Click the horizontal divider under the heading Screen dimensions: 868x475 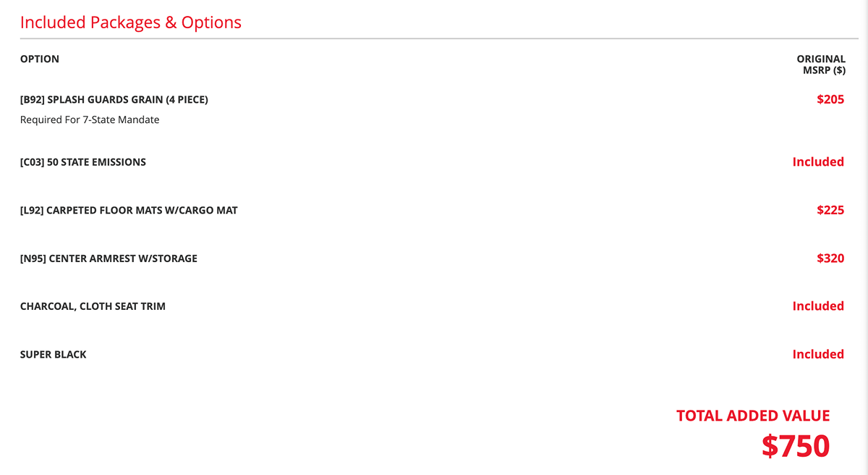(x=434, y=38)
